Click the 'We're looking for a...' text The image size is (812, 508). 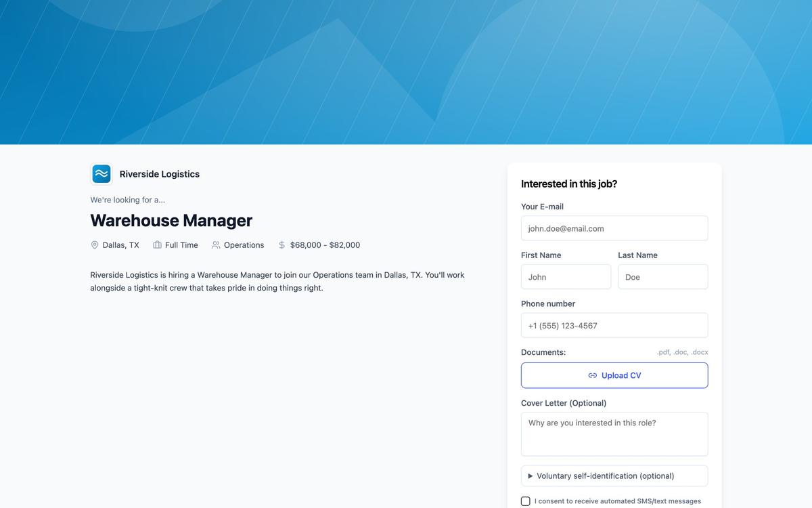click(128, 200)
